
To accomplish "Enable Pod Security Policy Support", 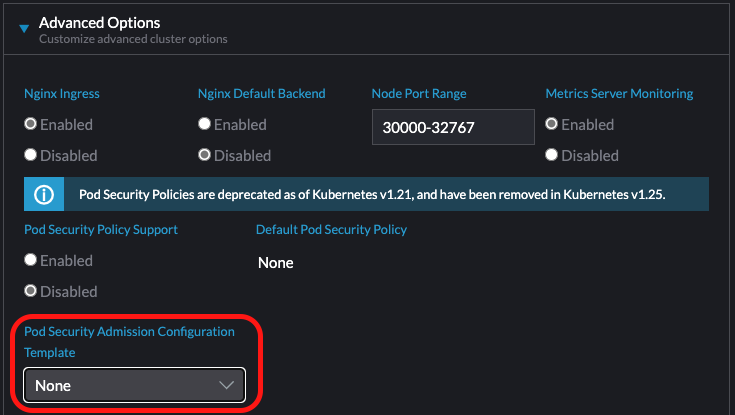I will click(x=31, y=260).
